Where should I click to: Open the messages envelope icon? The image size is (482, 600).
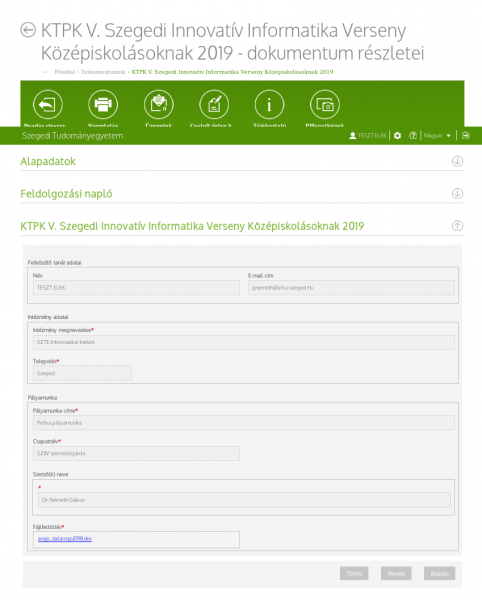point(159,104)
